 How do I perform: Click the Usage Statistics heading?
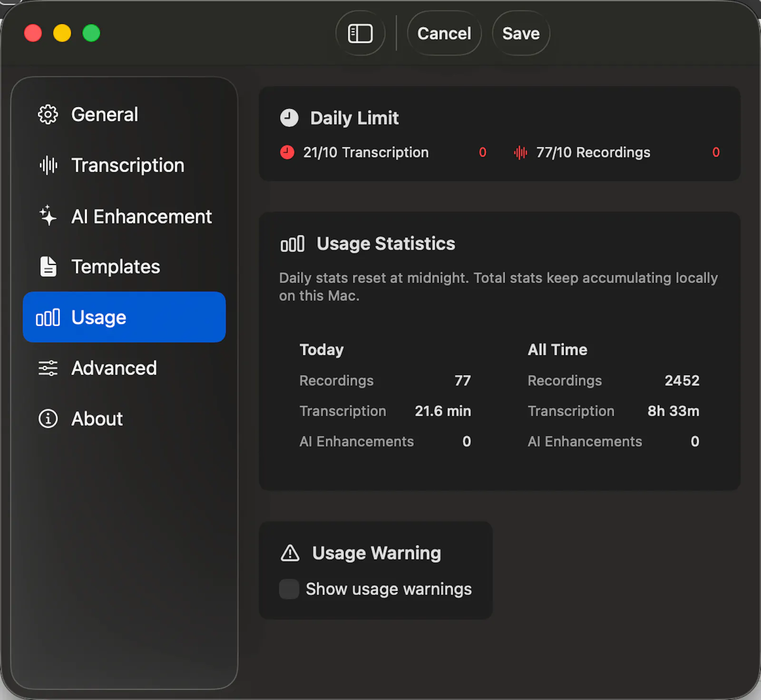386,244
